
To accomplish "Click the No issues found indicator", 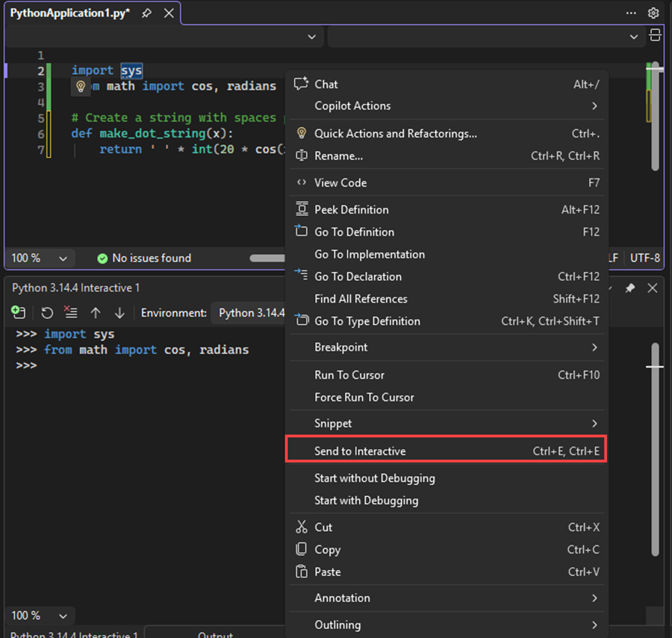I will (143, 258).
